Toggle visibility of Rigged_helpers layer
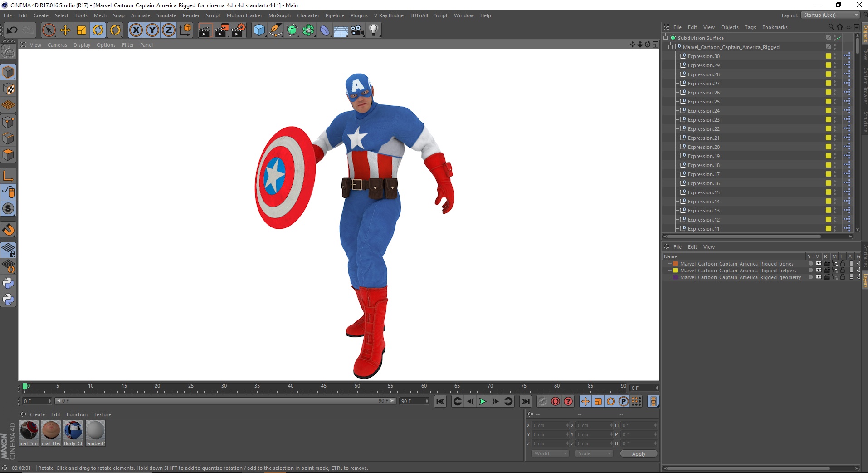Viewport: 868px width, 473px height. (819, 271)
